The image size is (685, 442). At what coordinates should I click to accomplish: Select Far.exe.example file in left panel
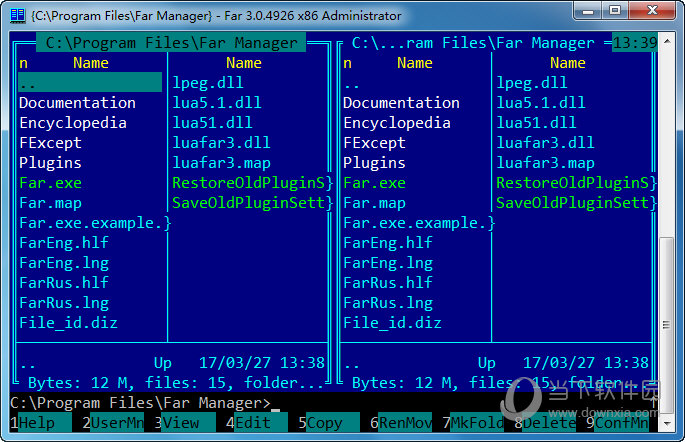tap(95, 223)
